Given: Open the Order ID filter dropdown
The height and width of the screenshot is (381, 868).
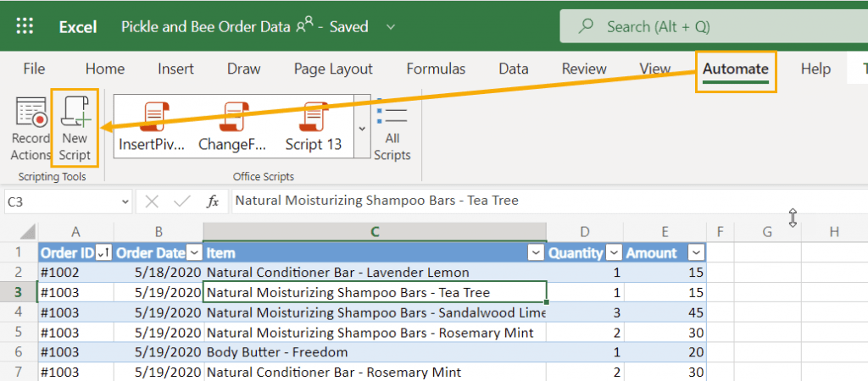Looking at the screenshot, I should (x=103, y=252).
